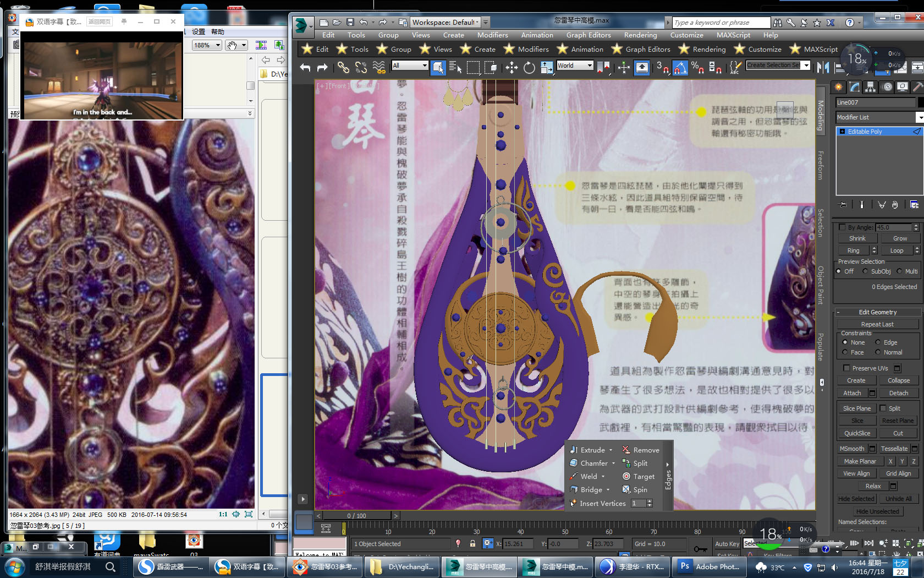
Task: Open Adobe Photoshop from the taskbar
Action: tap(709, 566)
